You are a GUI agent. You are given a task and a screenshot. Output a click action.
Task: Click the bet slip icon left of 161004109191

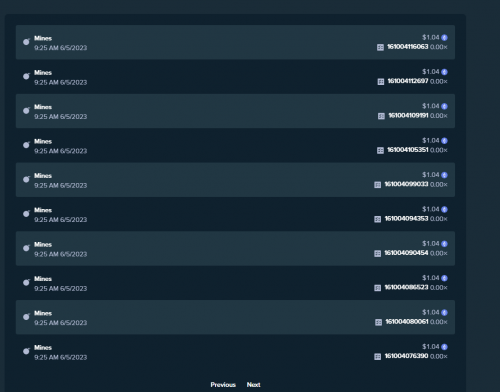(x=381, y=116)
